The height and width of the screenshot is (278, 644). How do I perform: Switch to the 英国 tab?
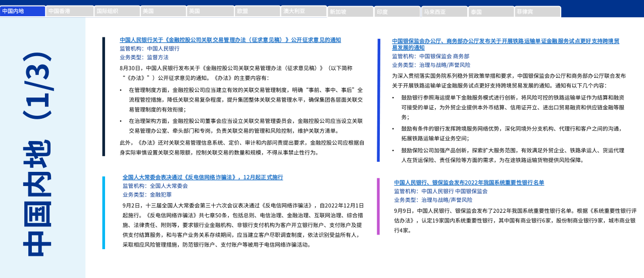coord(210,11)
